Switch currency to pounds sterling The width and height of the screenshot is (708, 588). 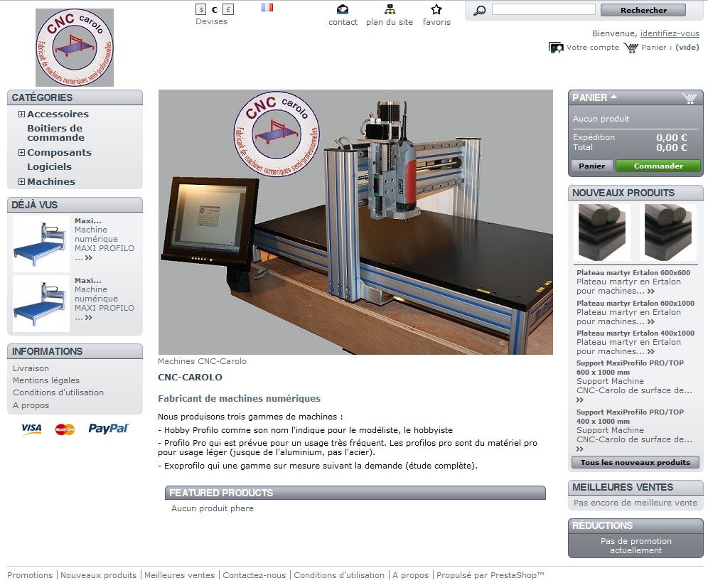227,9
